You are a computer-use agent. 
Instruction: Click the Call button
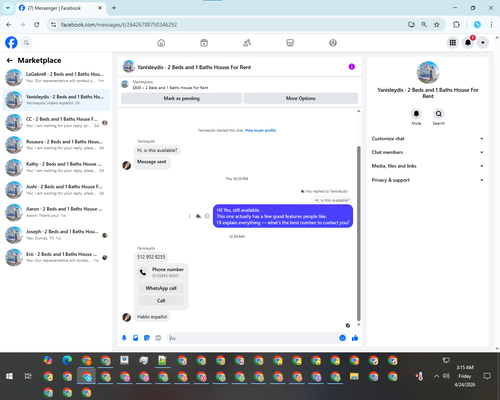coord(161,301)
